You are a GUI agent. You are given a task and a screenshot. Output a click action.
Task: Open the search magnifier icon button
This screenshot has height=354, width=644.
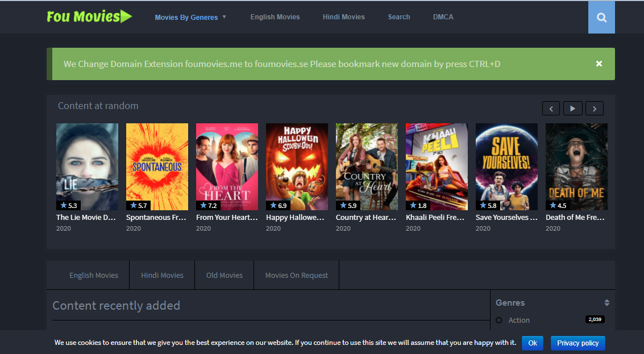[x=601, y=17]
